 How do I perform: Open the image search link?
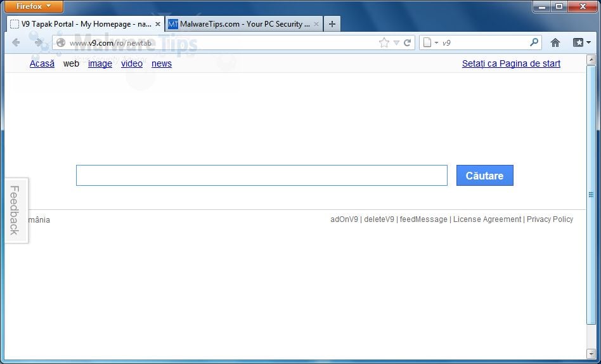pos(100,63)
